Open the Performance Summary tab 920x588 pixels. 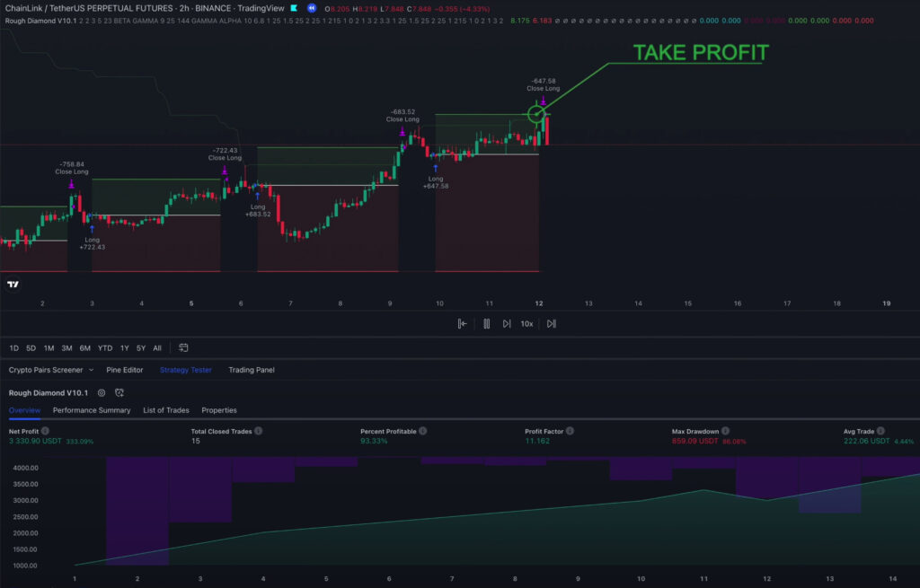click(92, 410)
